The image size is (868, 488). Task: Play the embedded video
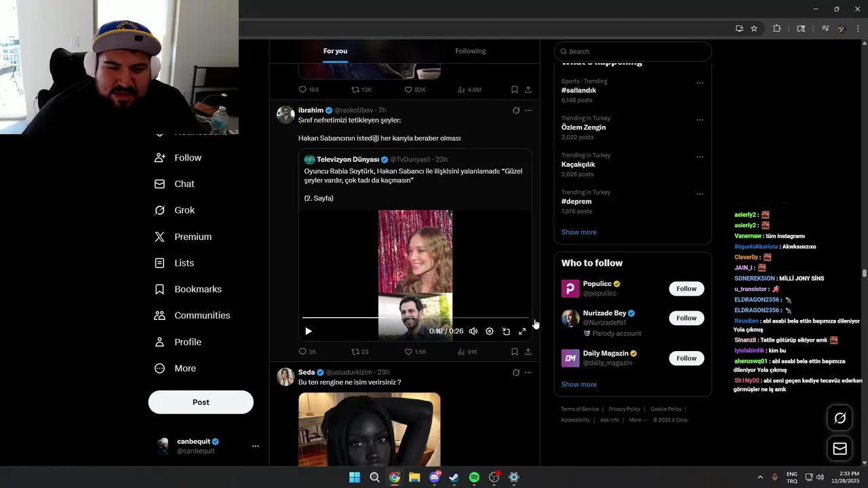click(309, 331)
